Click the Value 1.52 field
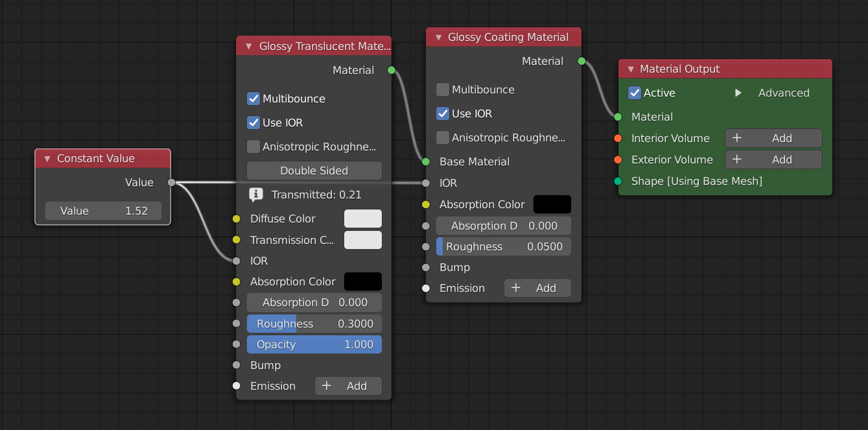This screenshot has width=868, height=430. 103,211
